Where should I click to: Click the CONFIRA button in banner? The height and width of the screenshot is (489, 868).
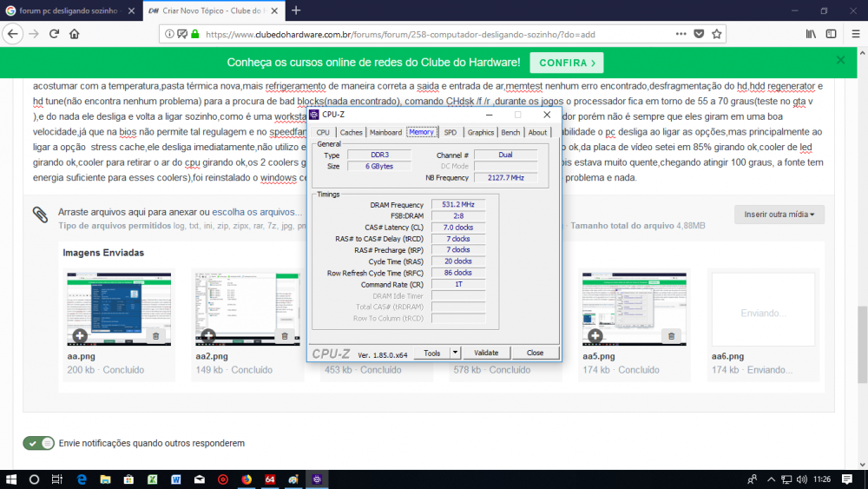tap(568, 63)
